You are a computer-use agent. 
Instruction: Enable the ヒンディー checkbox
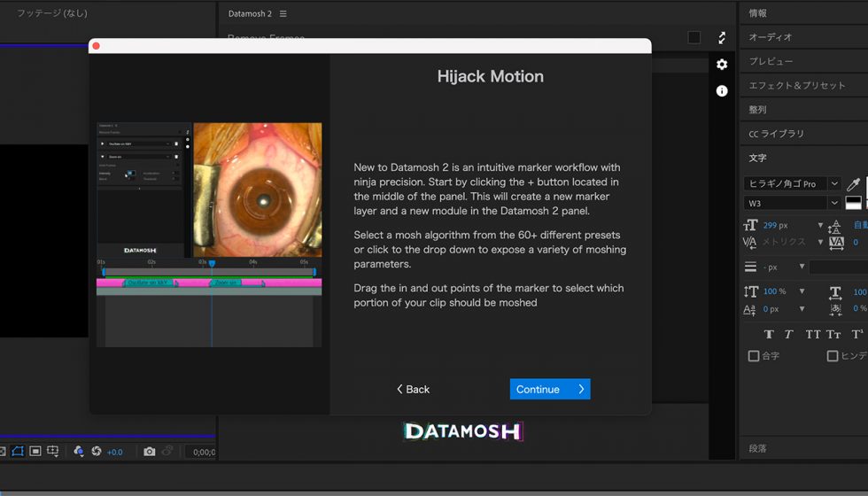coord(832,356)
